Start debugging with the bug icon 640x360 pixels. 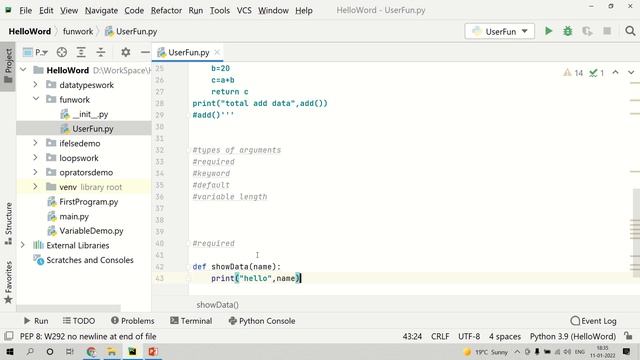point(568,31)
